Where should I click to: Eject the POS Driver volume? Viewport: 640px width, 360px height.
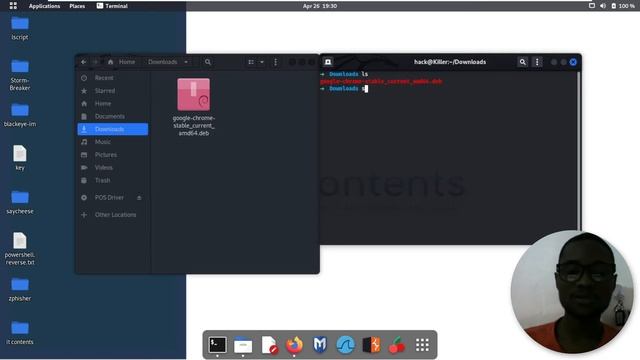click(139, 198)
